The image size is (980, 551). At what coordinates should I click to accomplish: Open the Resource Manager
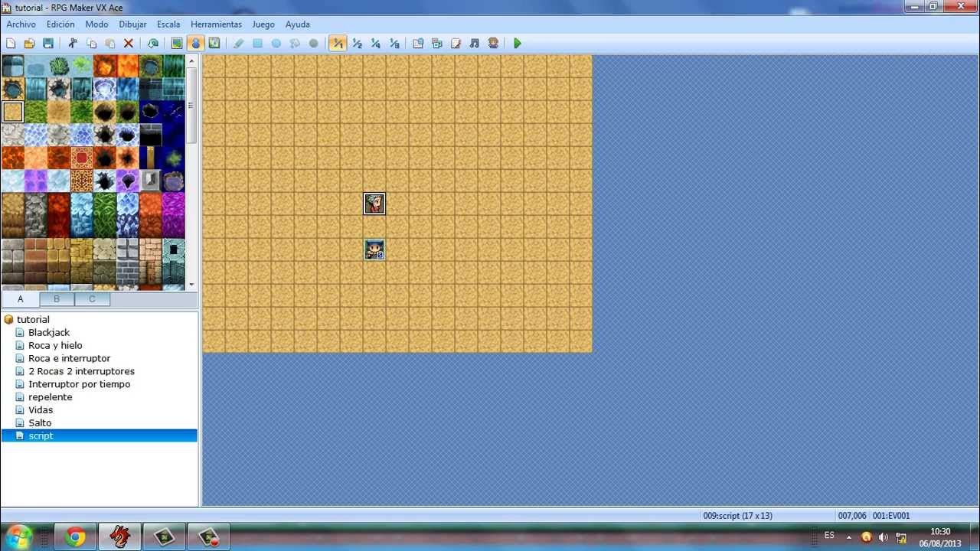436,44
